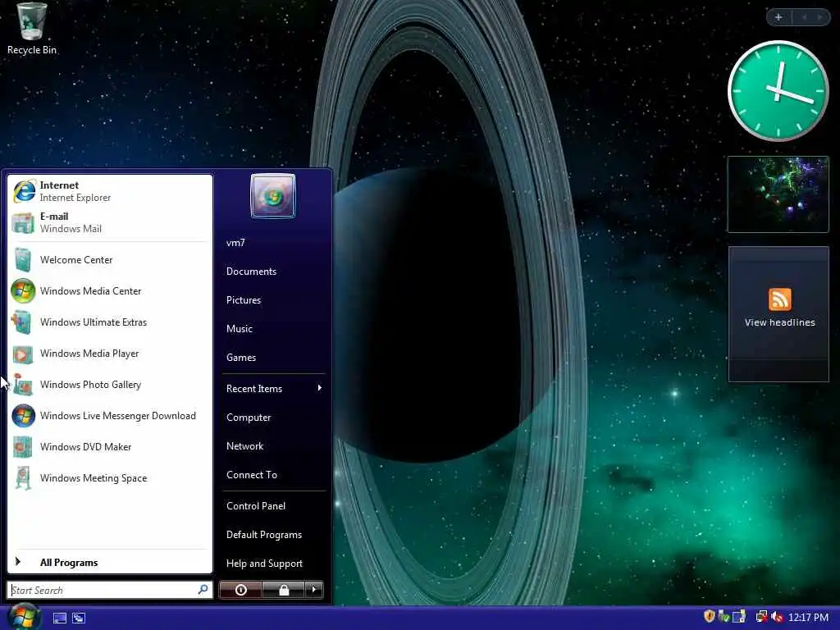Click the slideshow gadget picture
The width and height of the screenshot is (840, 630).
click(x=778, y=194)
